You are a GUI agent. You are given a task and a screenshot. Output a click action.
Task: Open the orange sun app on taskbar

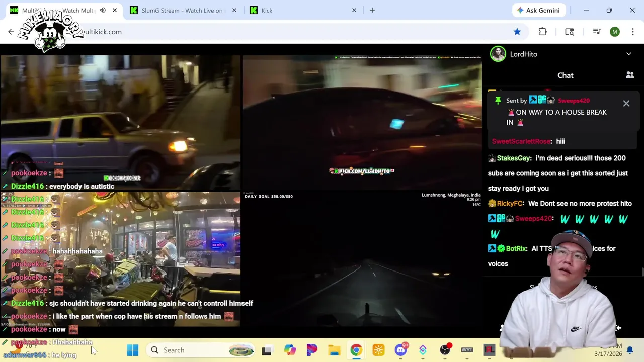click(378, 350)
